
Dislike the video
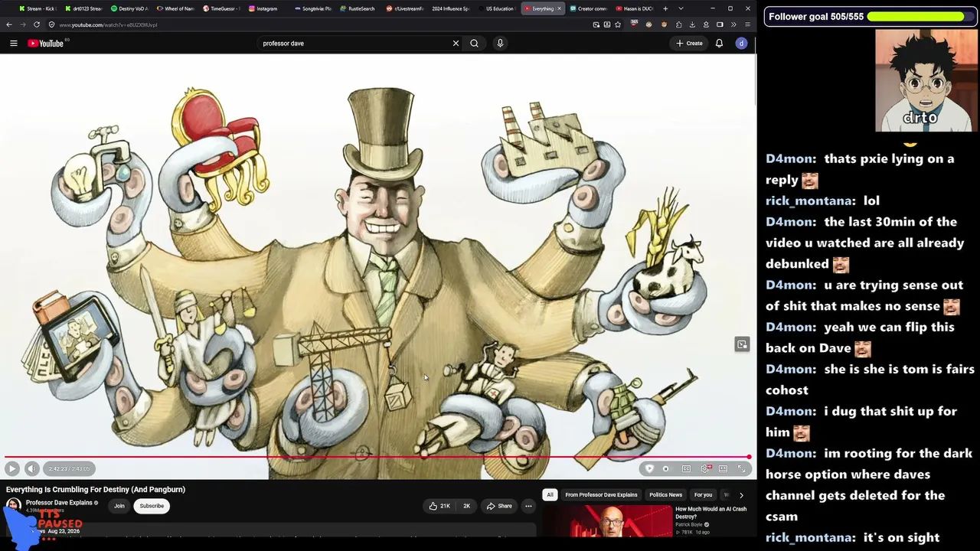click(466, 506)
